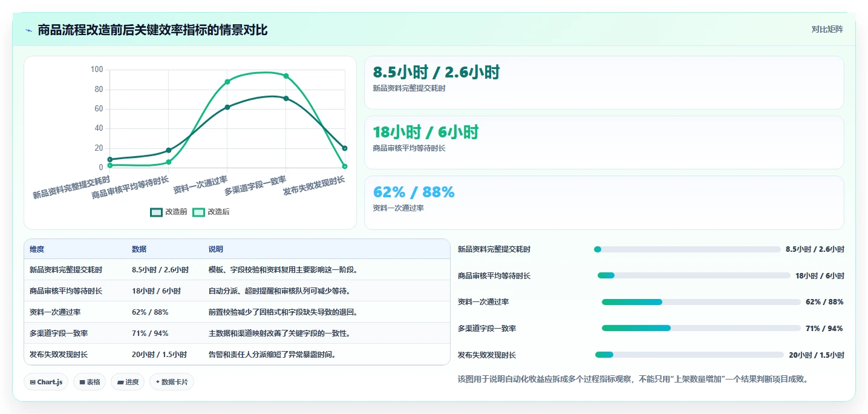Click the 改造前 legend color box

point(156,212)
